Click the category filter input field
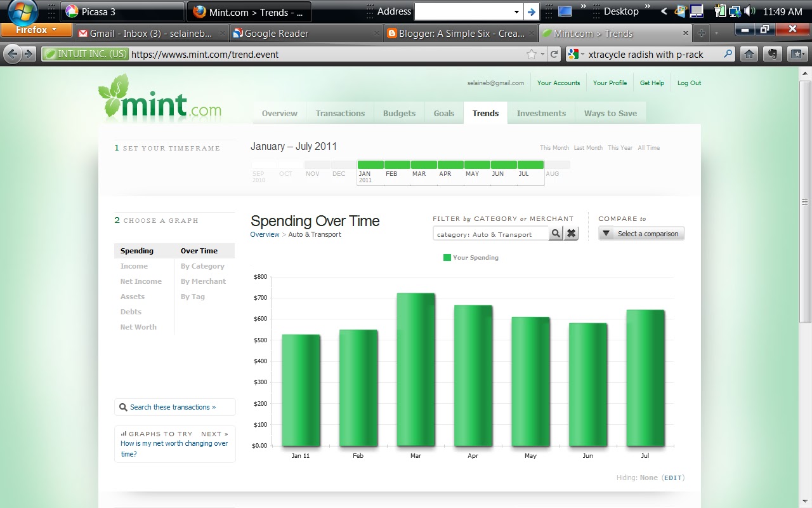The image size is (812, 508). click(x=492, y=234)
